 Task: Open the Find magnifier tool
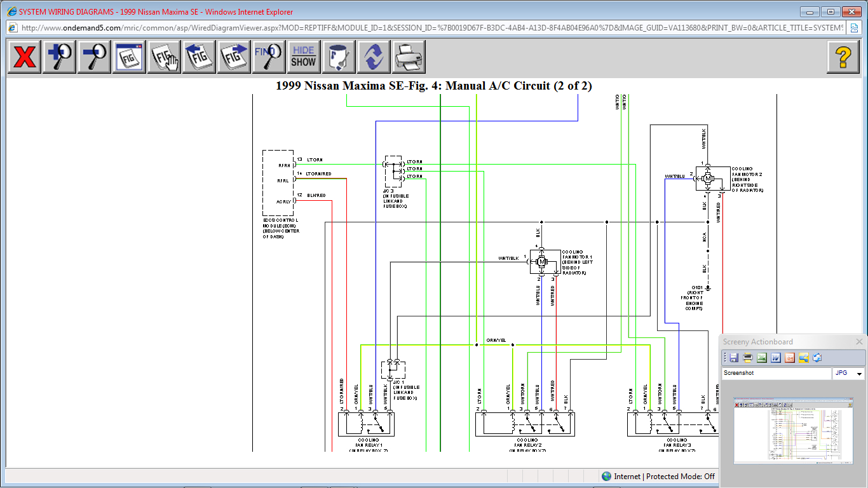tap(268, 57)
